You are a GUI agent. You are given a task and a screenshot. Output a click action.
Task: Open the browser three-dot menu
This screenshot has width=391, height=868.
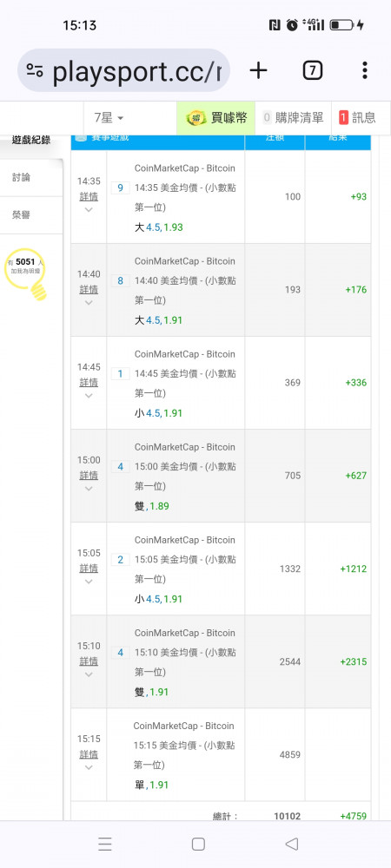click(364, 70)
